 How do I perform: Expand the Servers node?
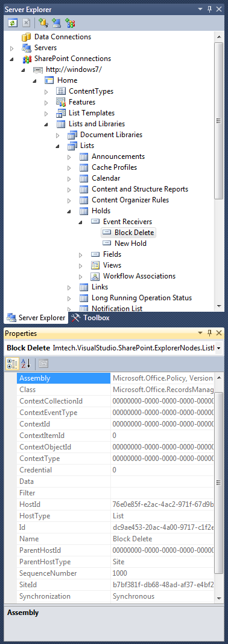coord(12,48)
